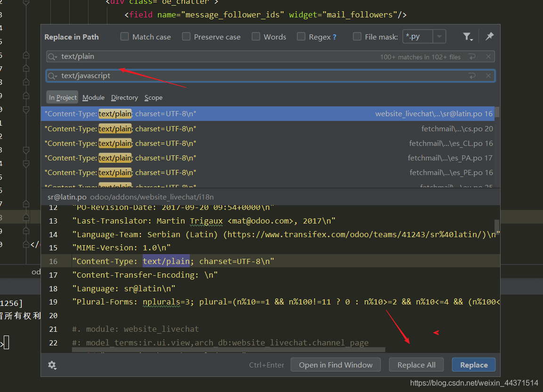Select the In Project scope tab

62,97
